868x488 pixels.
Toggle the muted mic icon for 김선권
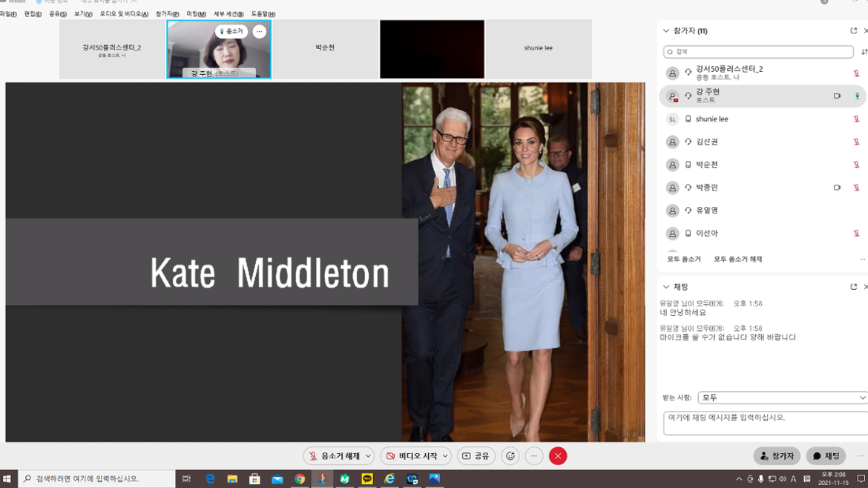[856, 142]
